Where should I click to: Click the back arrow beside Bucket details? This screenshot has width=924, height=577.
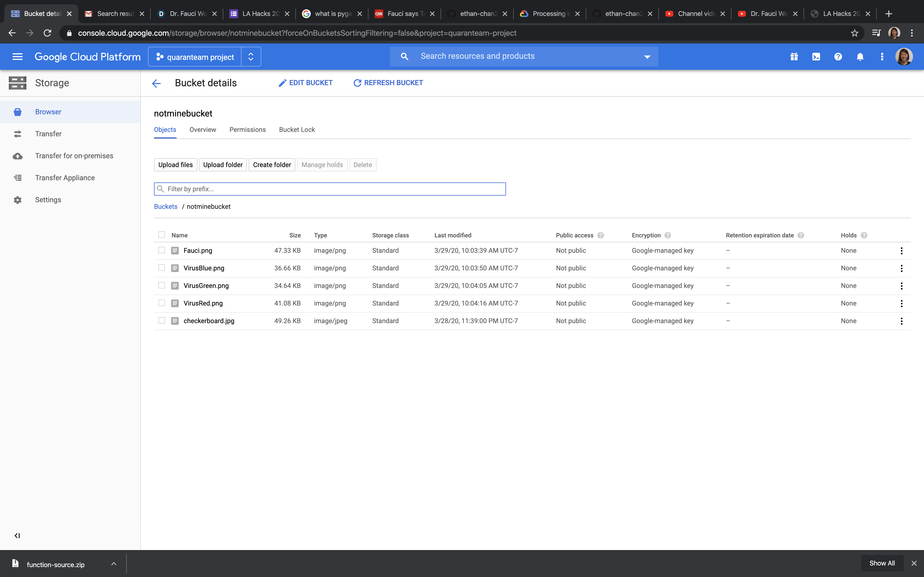(x=156, y=83)
